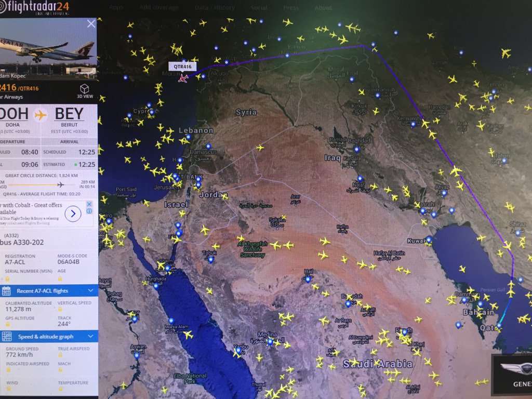Select the Kuwait airport pin
The height and width of the screenshot is (399, 532).
point(429,240)
